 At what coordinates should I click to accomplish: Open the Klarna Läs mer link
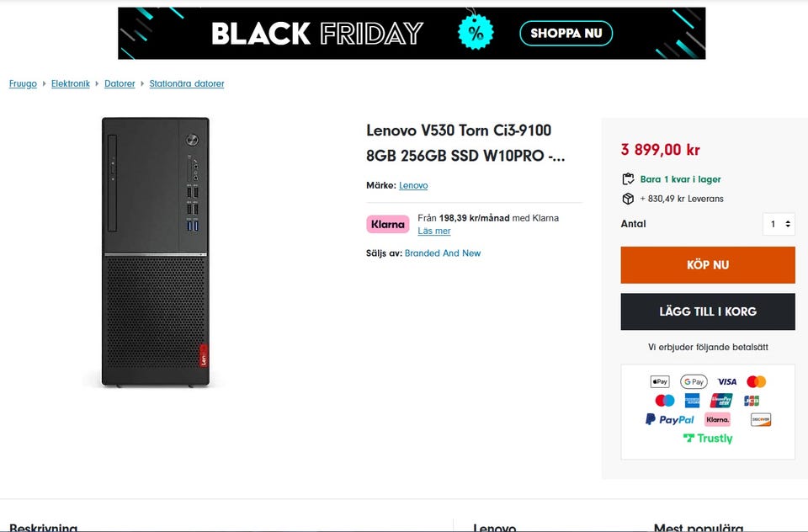(434, 231)
